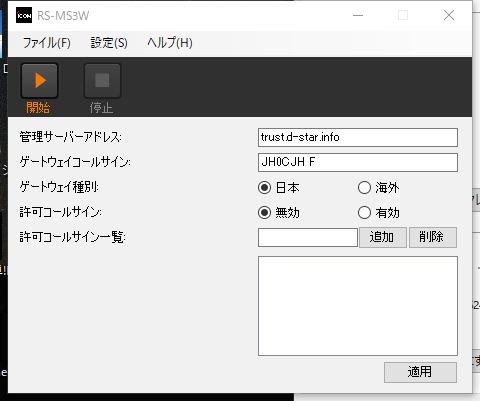Click the 適用 button
Screen dimensions: 480x401
[x=420, y=372]
